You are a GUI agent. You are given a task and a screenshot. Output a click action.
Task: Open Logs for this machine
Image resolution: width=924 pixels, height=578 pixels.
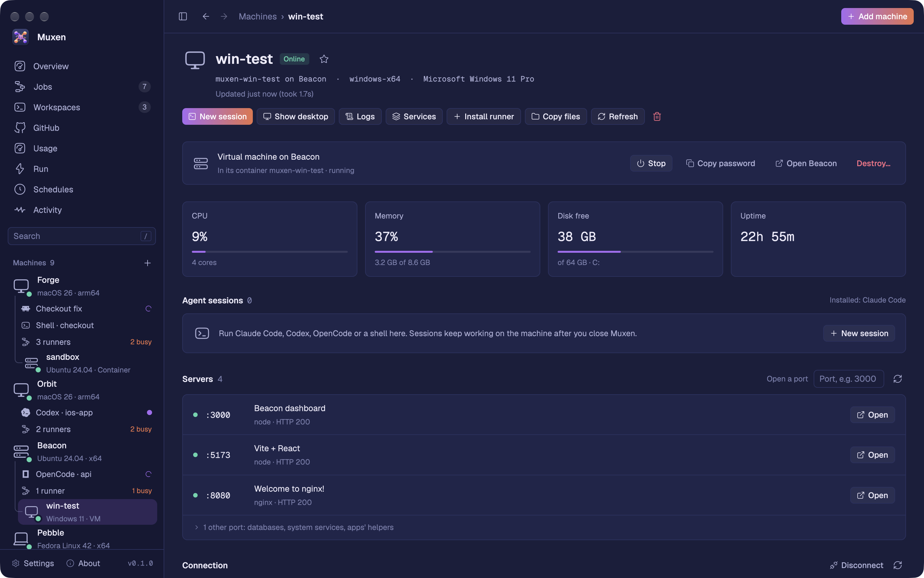pos(360,116)
